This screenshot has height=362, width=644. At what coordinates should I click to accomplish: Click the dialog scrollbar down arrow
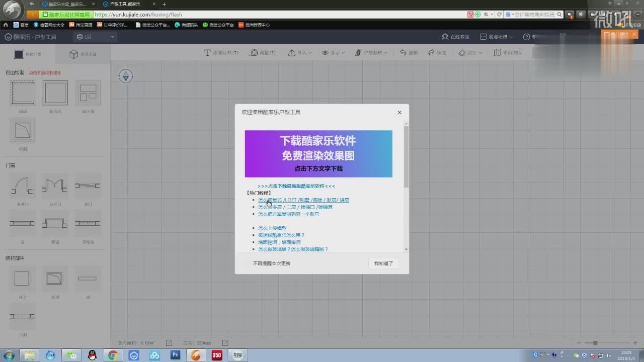(x=407, y=249)
